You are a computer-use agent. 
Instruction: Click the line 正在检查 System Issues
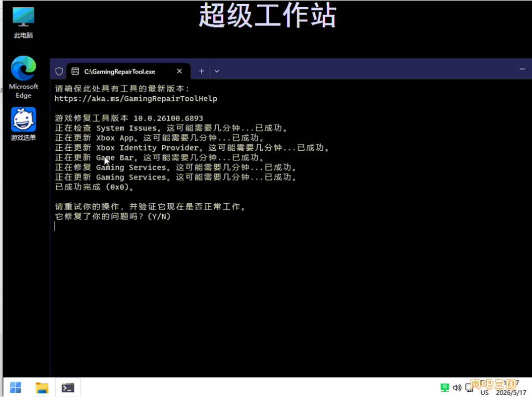tap(171, 128)
